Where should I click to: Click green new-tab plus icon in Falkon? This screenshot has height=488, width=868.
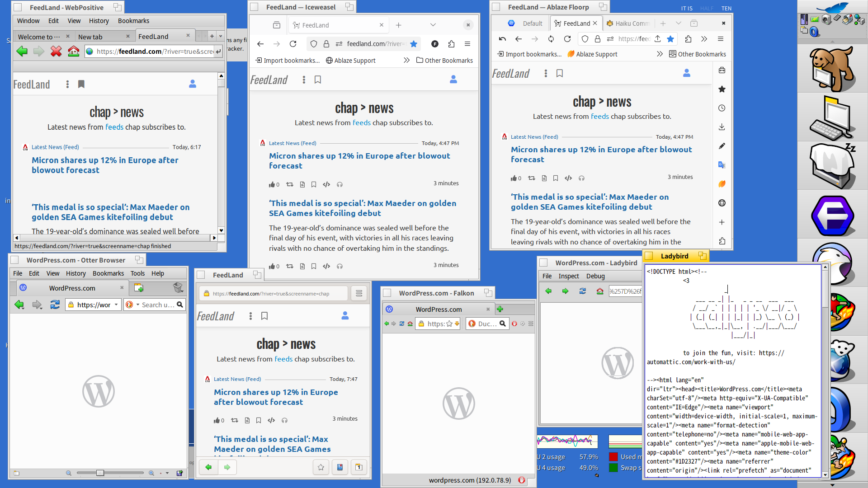[500, 310]
